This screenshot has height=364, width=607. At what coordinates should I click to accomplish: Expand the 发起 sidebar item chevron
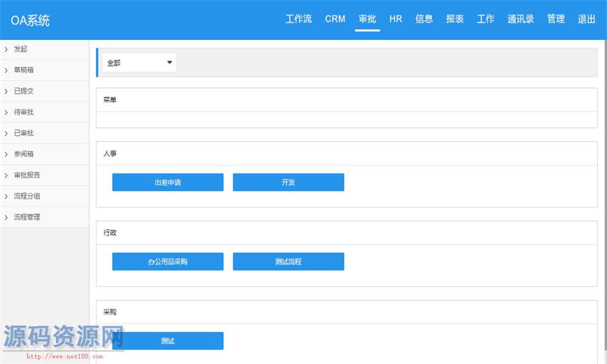click(6, 49)
